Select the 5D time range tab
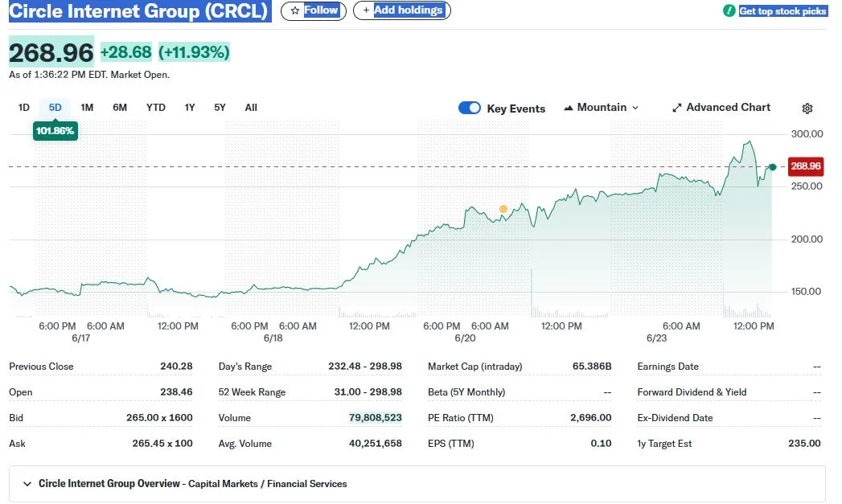 [55, 108]
